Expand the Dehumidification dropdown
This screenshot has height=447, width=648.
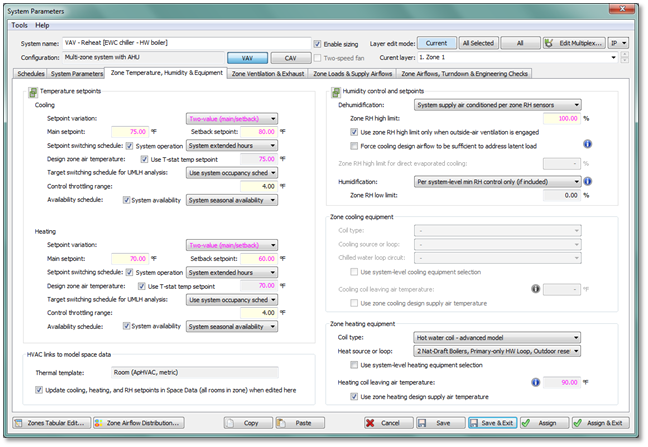click(497, 105)
